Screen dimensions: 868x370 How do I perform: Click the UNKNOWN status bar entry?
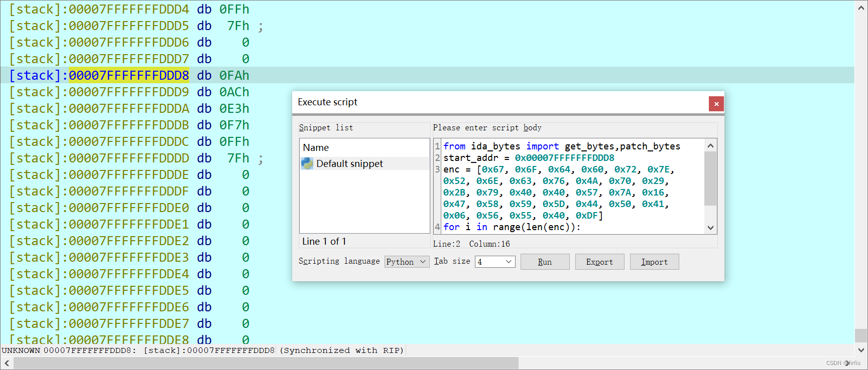(x=21, y=350)
